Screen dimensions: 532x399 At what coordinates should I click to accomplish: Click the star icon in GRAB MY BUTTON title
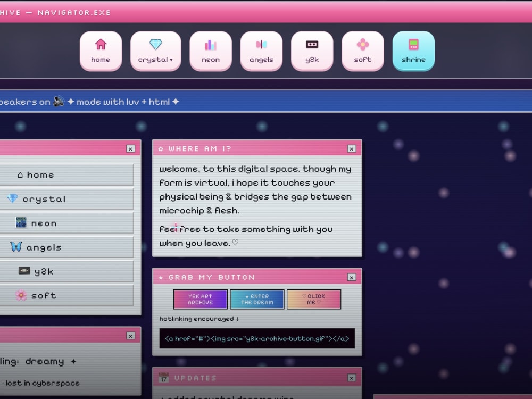pyautogui.click(x=161, y=278)
